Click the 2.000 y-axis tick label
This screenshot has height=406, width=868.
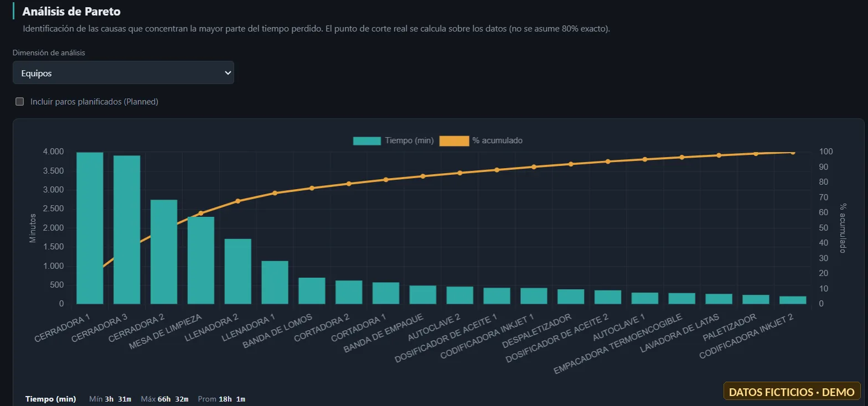point(53,228)
